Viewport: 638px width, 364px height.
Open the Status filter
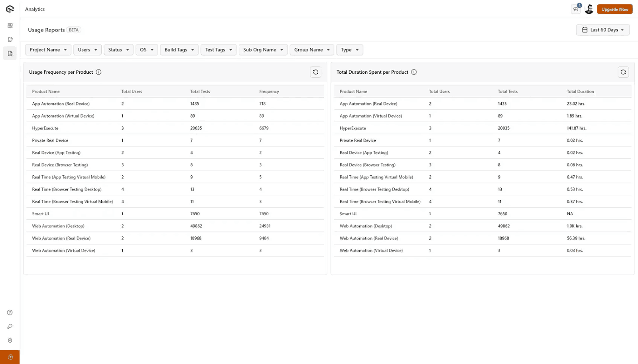118,49
